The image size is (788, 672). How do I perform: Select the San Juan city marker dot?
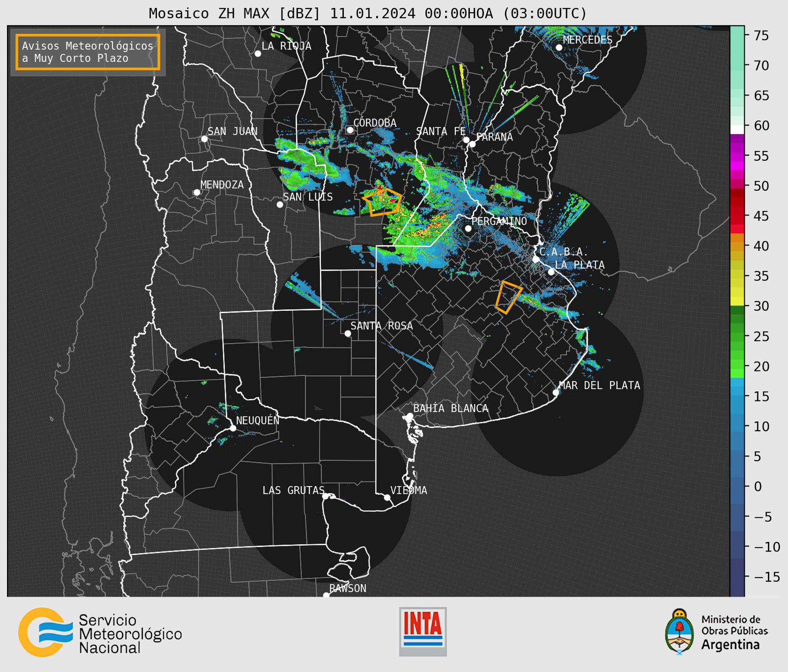pos(204,139)
